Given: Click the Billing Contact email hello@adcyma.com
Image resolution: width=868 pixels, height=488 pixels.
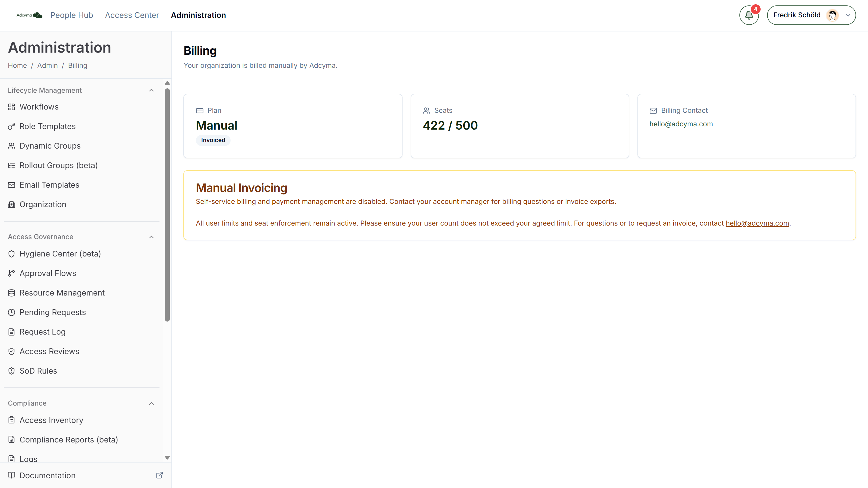Looking at the screenshot, I should point(681,124).
